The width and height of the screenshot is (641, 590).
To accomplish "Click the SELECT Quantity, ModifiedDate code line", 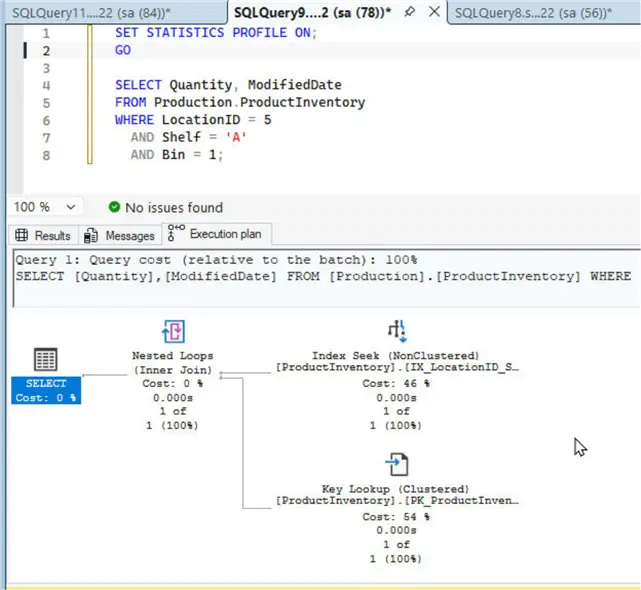I will pos(228,85).
